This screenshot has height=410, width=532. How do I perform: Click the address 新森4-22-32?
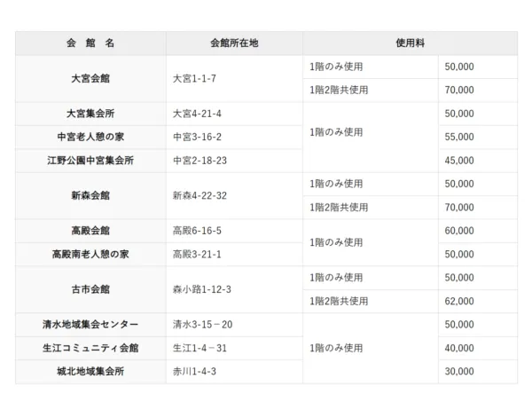200,195
